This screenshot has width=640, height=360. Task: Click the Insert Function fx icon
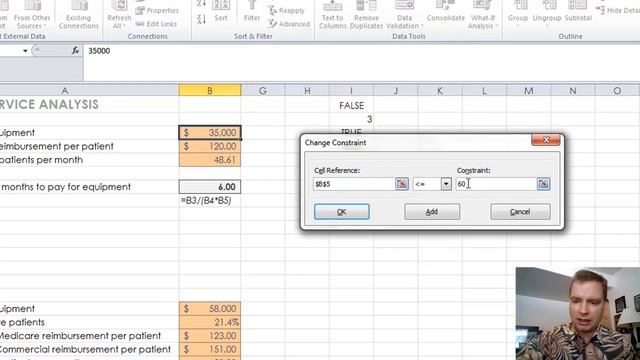(75, 51)
